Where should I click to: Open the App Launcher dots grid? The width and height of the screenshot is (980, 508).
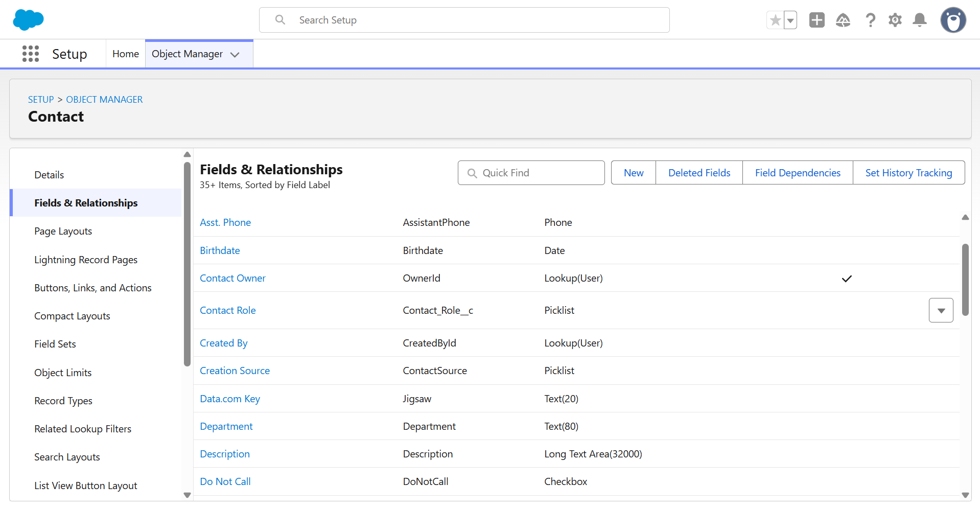tap(31, 54)
